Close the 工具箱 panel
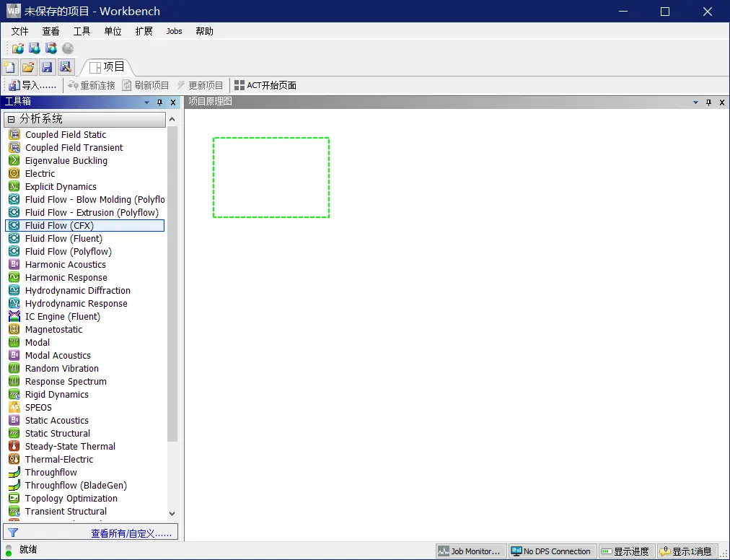The image size is (730, 560). 173,102
